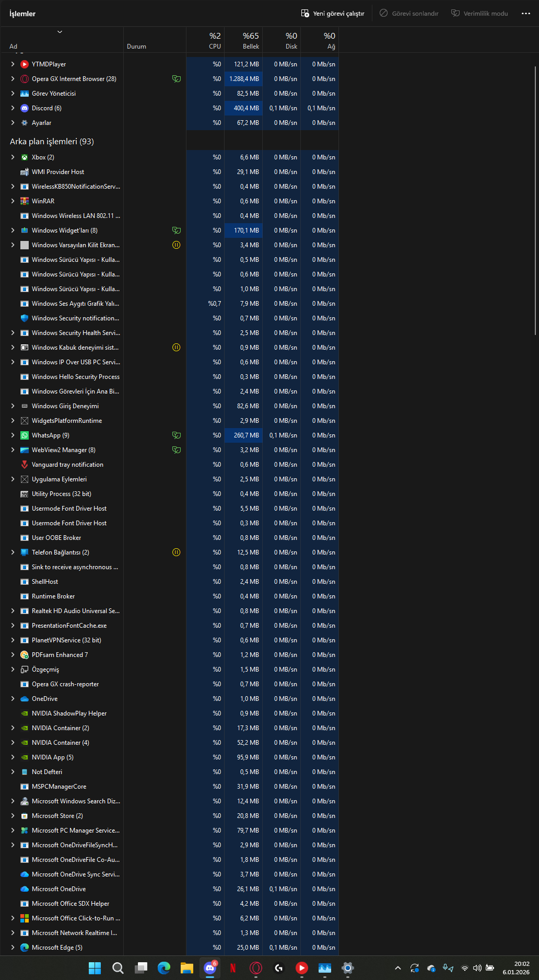This screenshot has width=539, height=980.
Task: Click the vertical scrollbar of process list
Action: pos(535,200)
